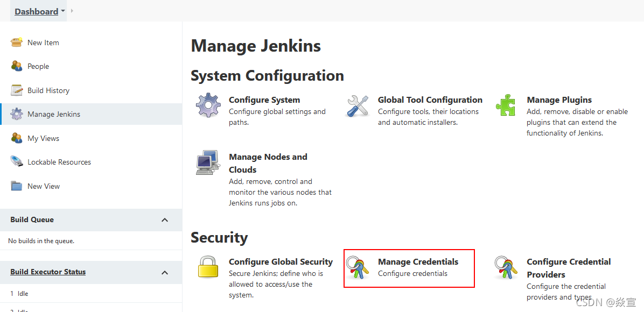This screenshot has height=312, width=644.
Task: Go to Dashboard breadcrumb link
Action: pos(36,11)
